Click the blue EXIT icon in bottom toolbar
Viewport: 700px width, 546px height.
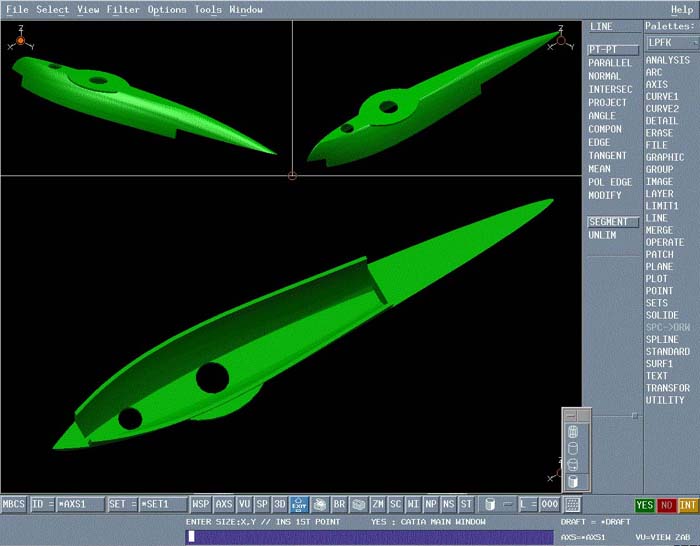coord(298,505)
